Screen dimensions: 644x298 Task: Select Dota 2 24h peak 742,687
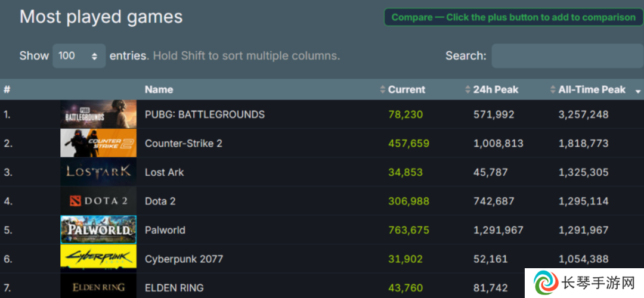click(x=494, y=201)
